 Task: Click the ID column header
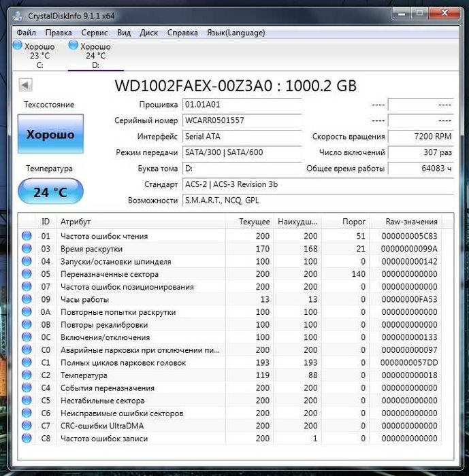pyautogui.click(x=46, y=222)
